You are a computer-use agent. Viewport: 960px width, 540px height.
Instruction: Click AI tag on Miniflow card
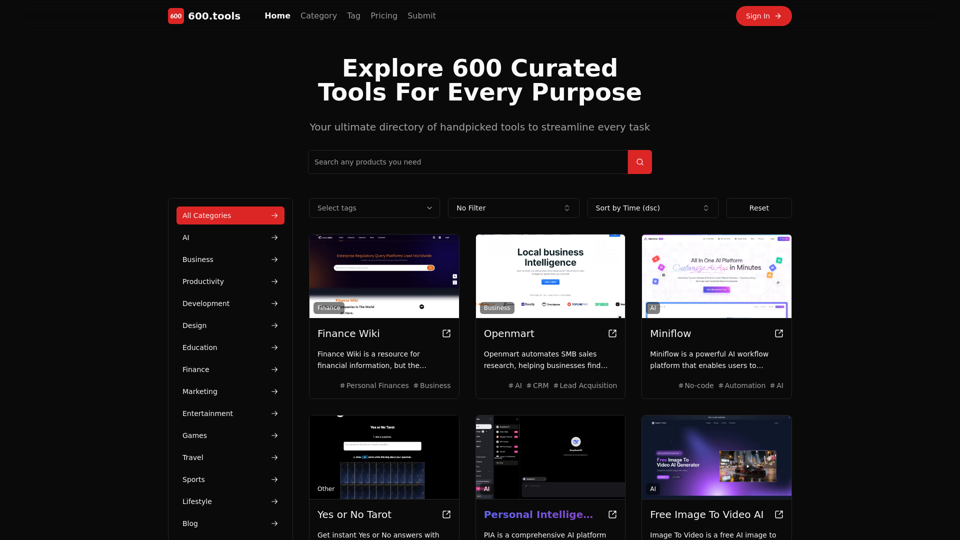point(777,386)
